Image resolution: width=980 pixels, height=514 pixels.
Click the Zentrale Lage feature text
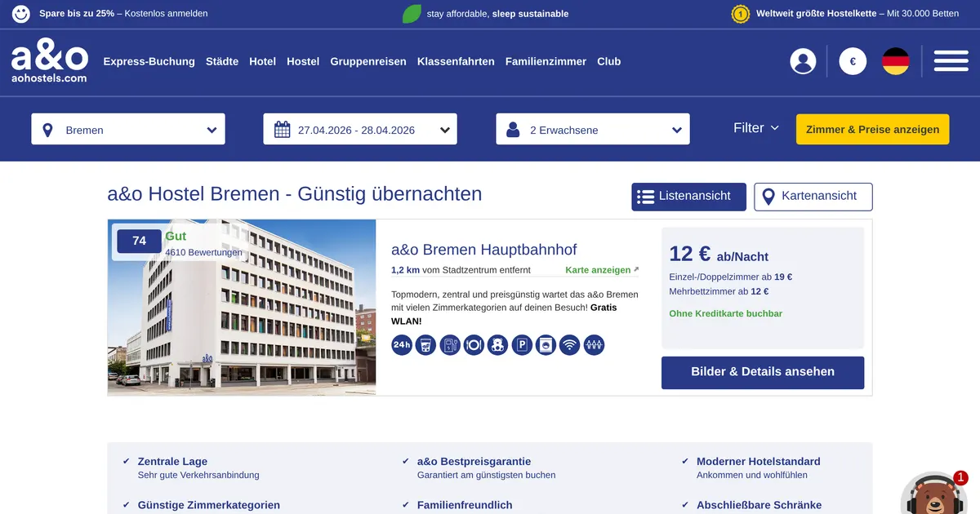[172, 462]
